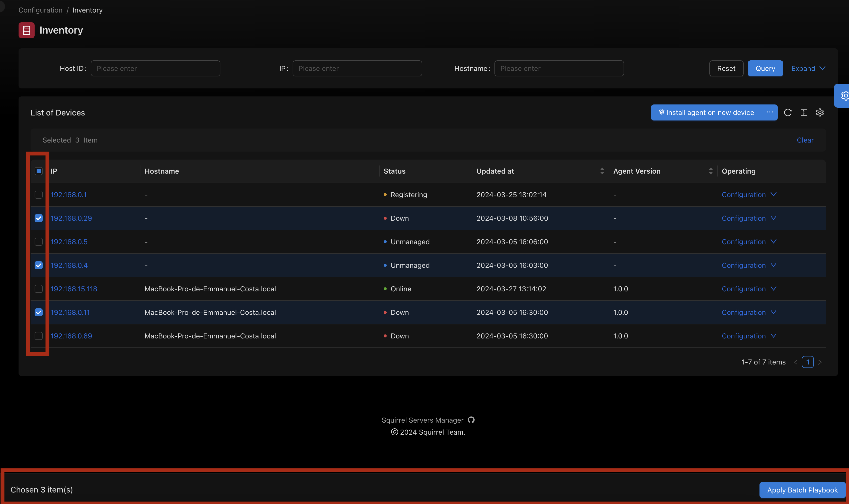Viewport: 849px width, 504px height.
Task: Go to next page arrow
Action: click(820, 362)
